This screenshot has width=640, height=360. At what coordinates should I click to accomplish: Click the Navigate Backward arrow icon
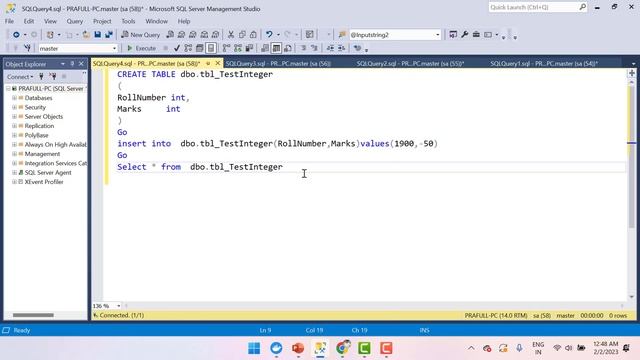tap(16, 35)
